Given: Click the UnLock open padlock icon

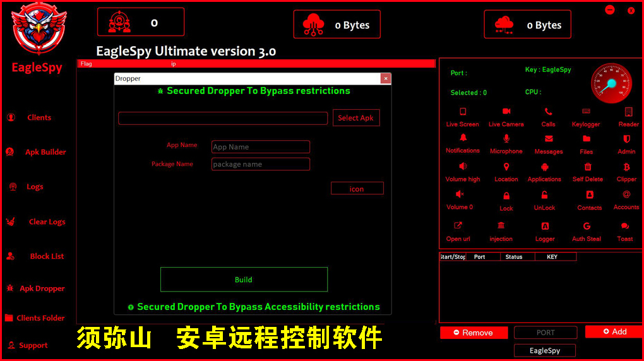Looking at the screenshot, I should click(545, 195).
